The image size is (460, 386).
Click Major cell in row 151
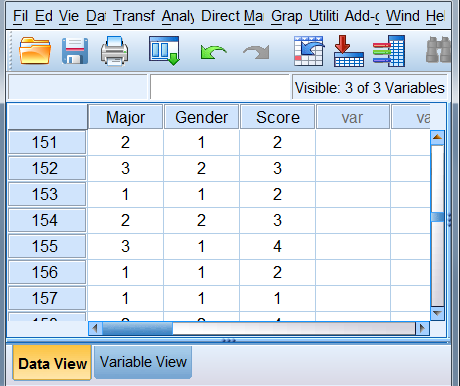pyautogui.click(x=125, y=142)
